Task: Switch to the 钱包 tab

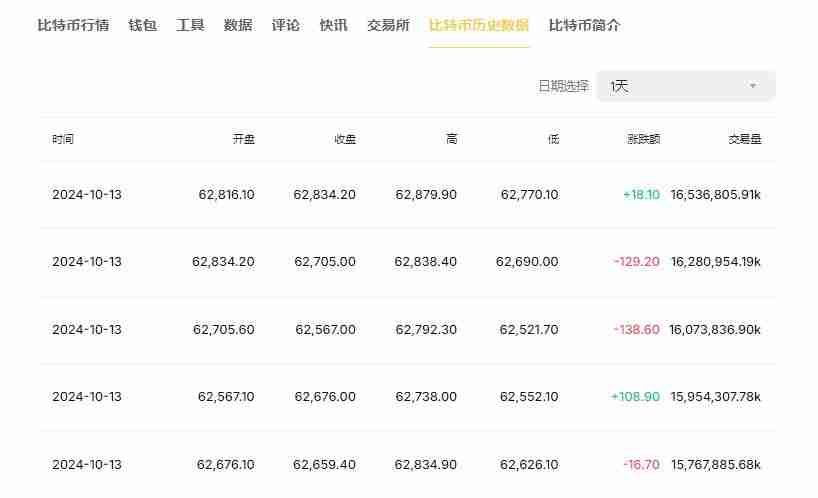Action: [142, 25]
